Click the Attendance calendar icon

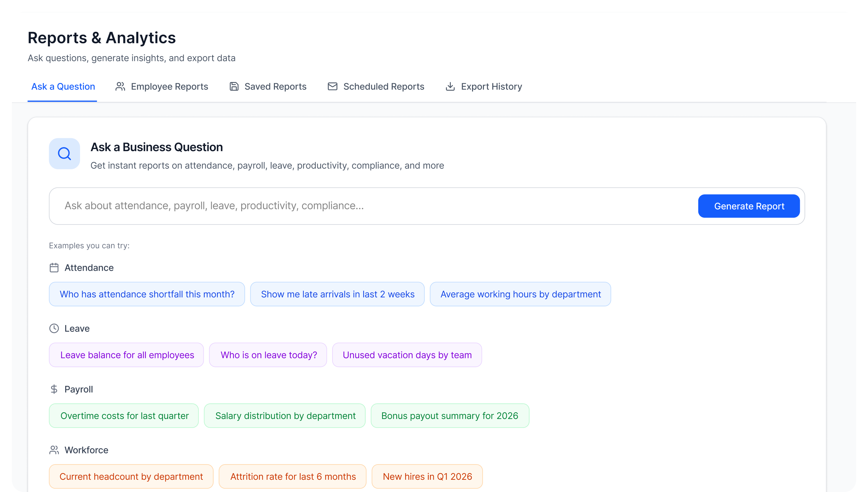pyautogui.click(x=54, y=267)
